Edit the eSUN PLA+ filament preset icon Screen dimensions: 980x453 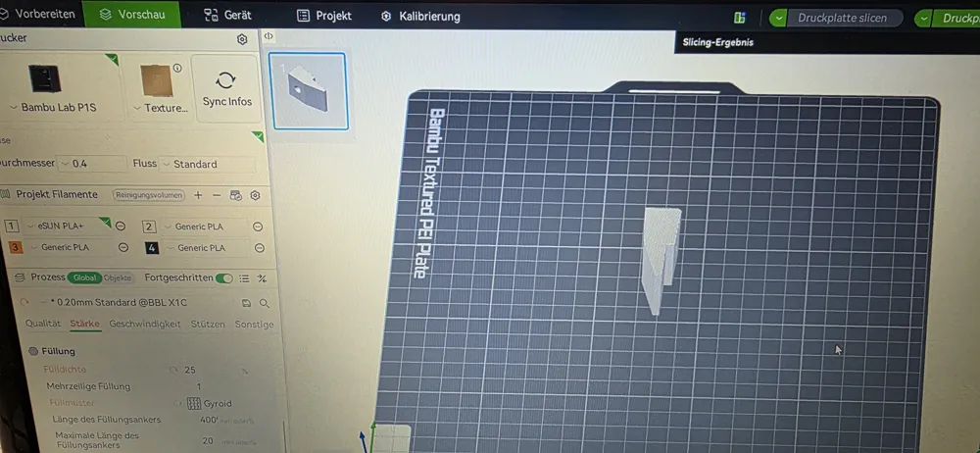(120, 226)
